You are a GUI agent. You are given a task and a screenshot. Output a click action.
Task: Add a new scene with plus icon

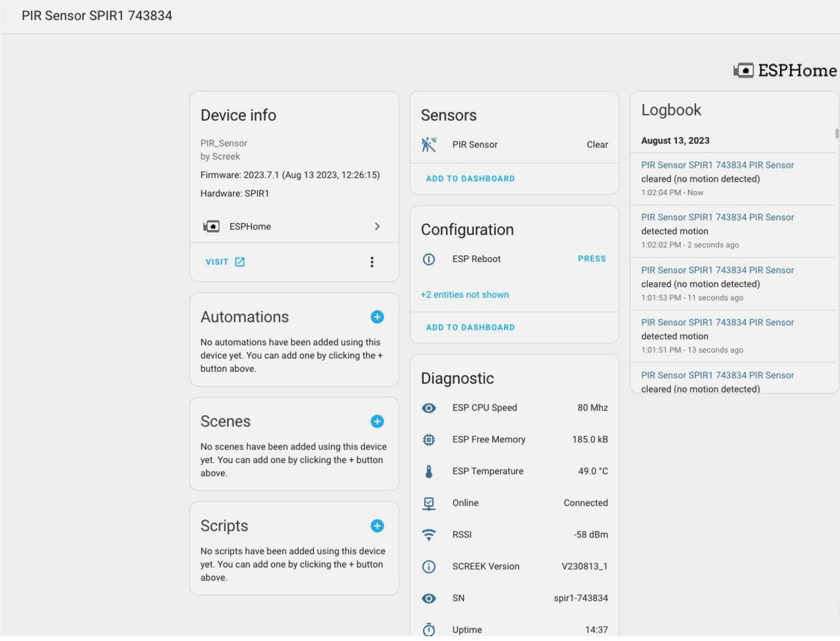tap(377, 421)
